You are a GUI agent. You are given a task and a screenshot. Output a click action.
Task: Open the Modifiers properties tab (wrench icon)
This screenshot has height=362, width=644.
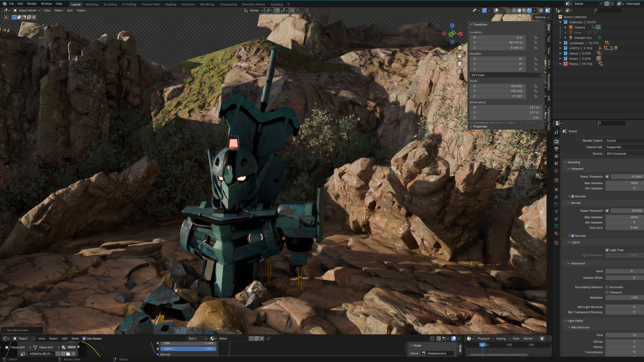tap(556, 197)
